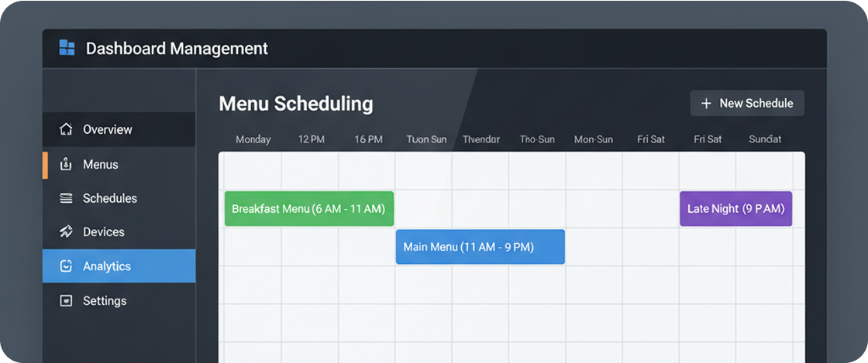Viewport: 868px width, 363px height.
Task: Switch to the Devices page
Action: [104, 231]
